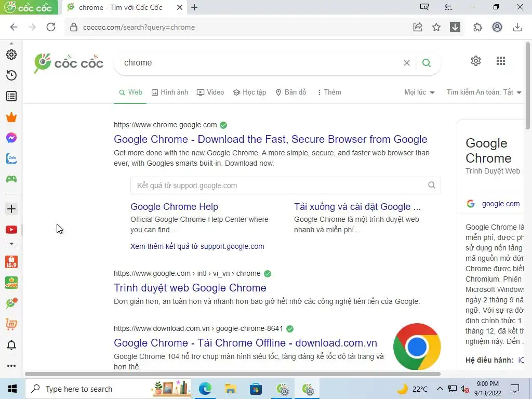Collapse sidebar using the top up arrow
The height and width of the screenshot is (399, 532).
click(x=11, y=44)
